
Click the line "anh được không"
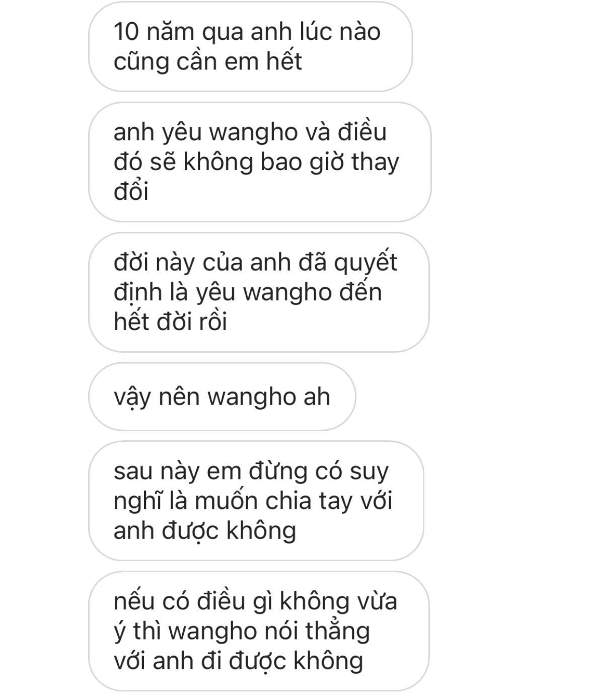[205, 531]
